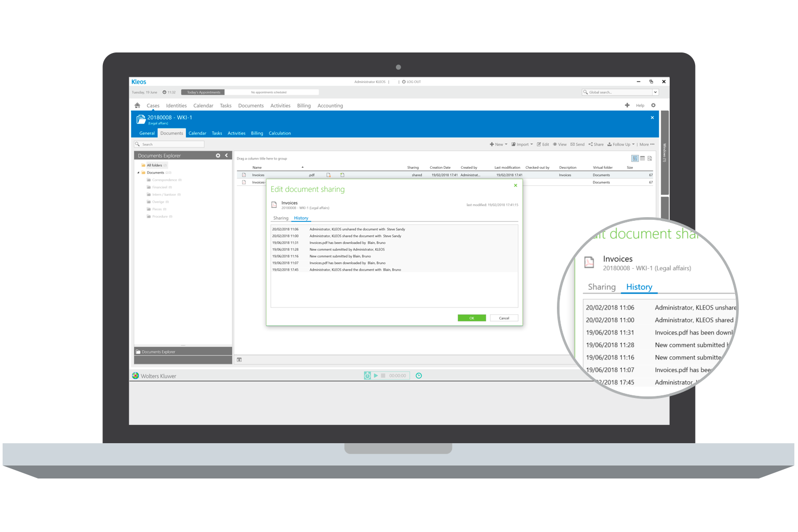This screenshot has height=532, width=798.
Task: Click the Edit icon in the toolbar
Action: tap(540, 144)
